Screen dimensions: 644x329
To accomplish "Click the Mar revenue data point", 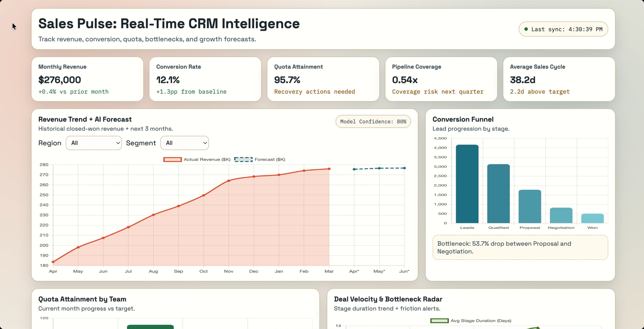I will [329, 169].
